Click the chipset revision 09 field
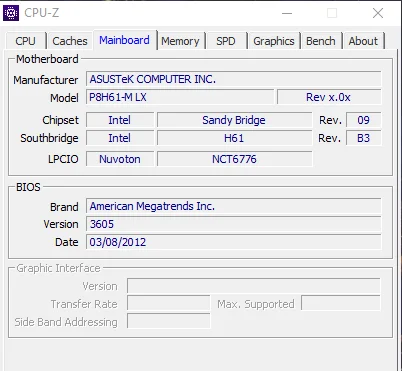The height and width of the screenshot is (371, 402). coord(363,120)
